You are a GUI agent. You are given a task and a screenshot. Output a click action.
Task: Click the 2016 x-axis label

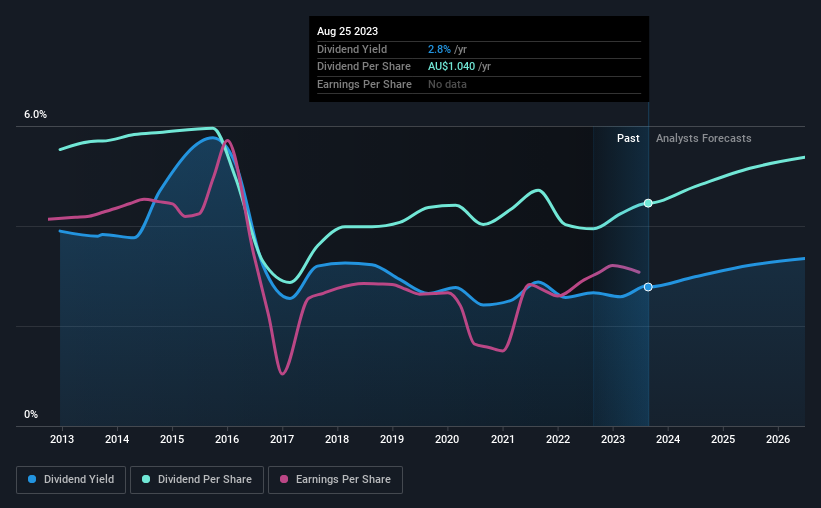tap(227, 439)
